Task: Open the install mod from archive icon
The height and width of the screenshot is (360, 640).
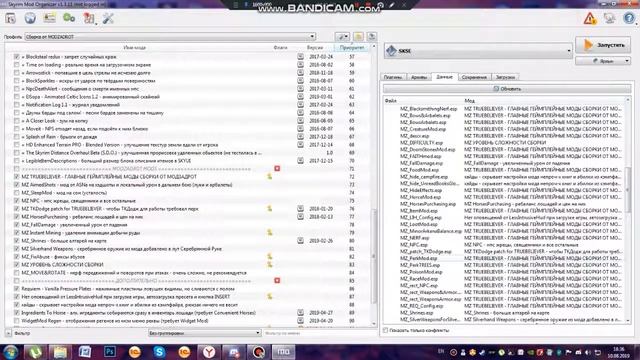Action: [11, 18]
